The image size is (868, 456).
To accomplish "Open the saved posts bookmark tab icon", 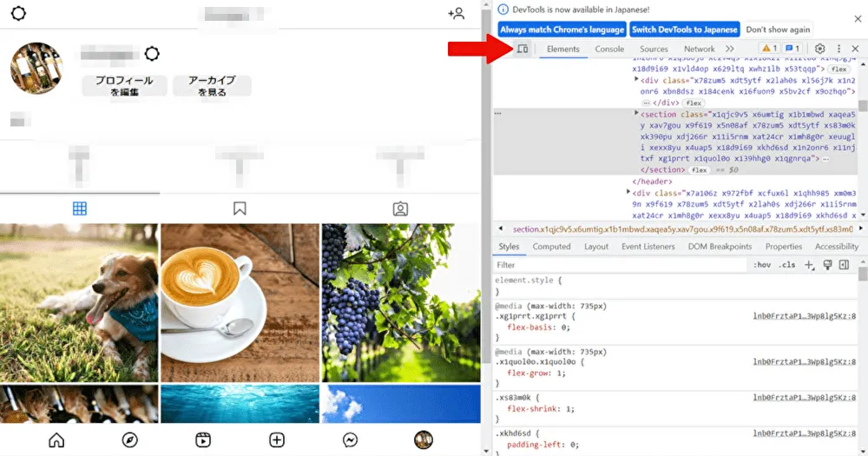I will (x=240, y=208).
